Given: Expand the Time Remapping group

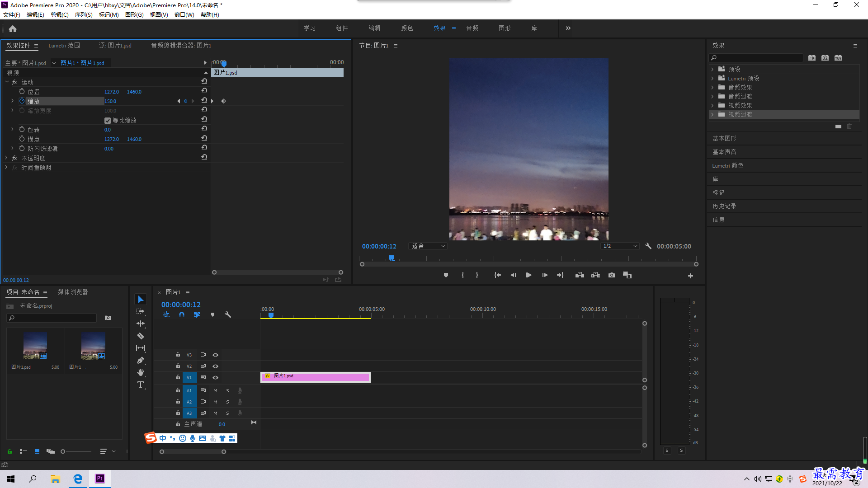Looking at the screenshot, I should (6, 167).
